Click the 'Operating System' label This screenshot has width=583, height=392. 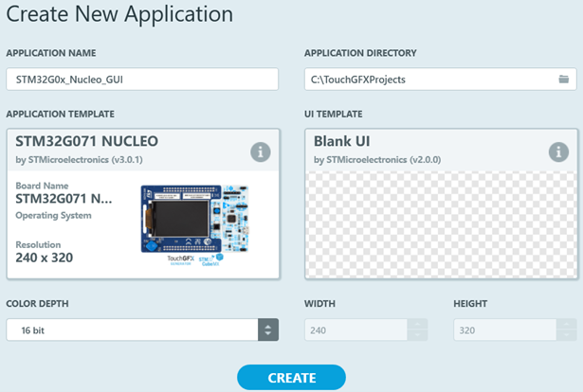click(x=53, y=216)
